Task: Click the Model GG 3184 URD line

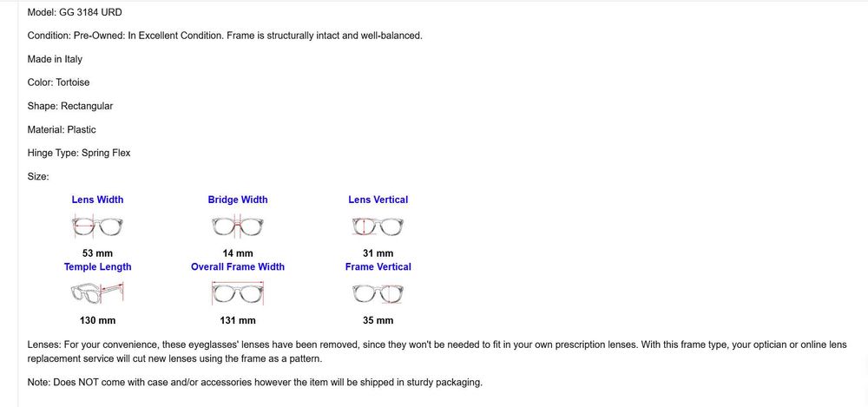Action: pyautogui.click(x=75, y=12)
